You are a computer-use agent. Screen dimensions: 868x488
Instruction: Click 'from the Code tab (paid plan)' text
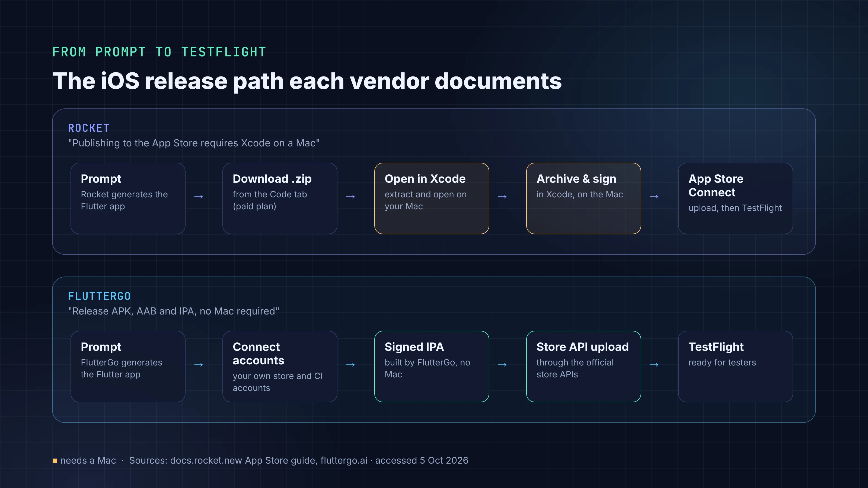tap(270, 200)
